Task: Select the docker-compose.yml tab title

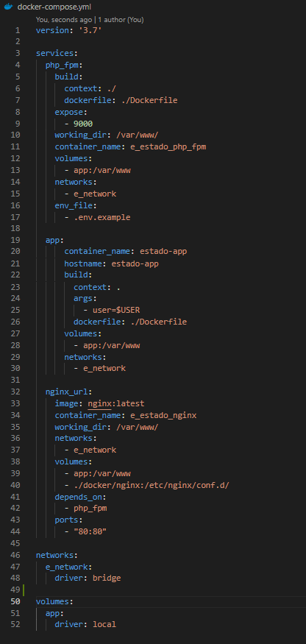Action: 54,7
